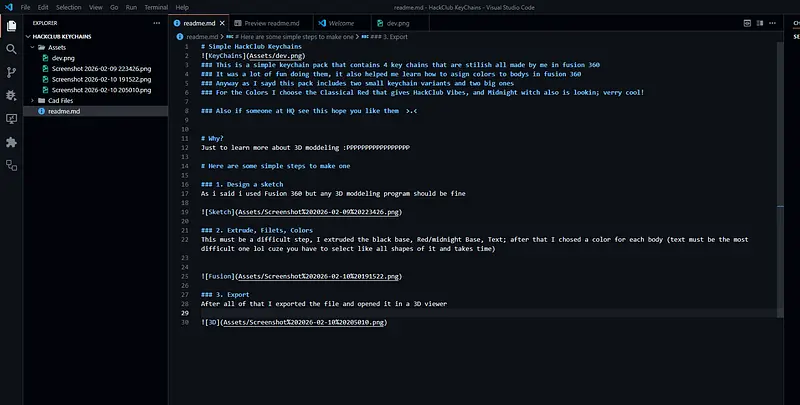Close the readme.md editor tab

pos(220,21)
